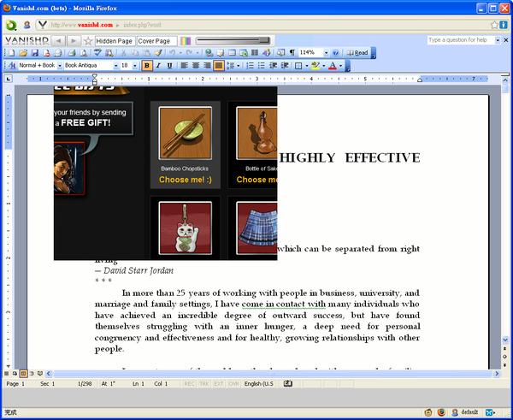Go forward with Vanishd right arrow

pos(74,40)
